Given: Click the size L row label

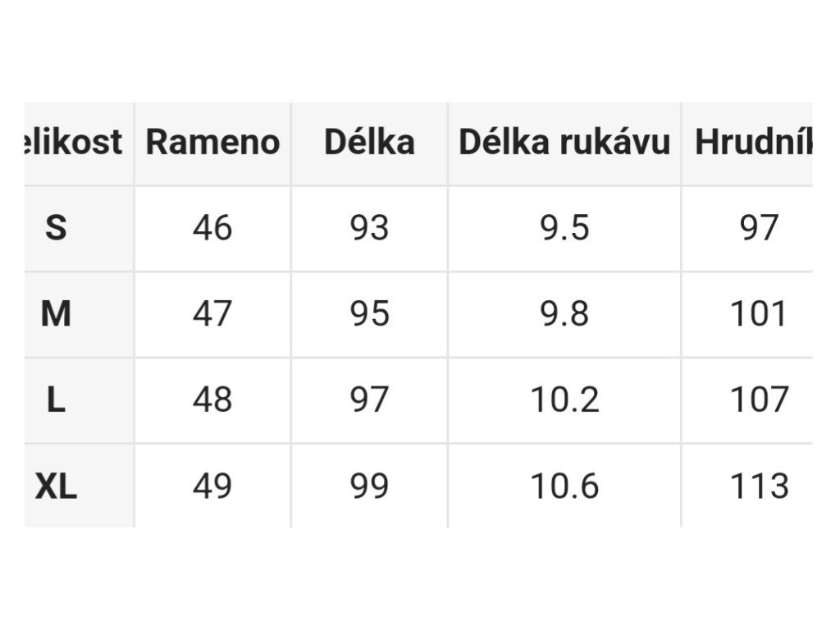Looking at the screenshot, I should coord(57,399).
